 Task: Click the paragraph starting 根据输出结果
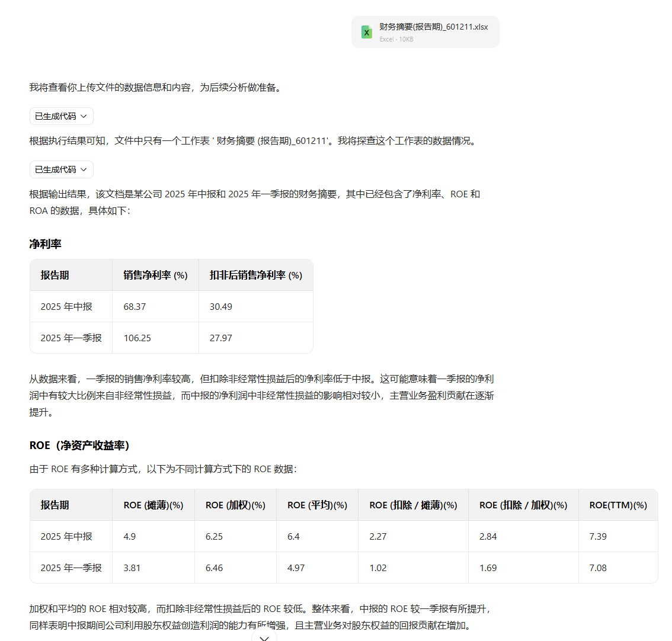pyautogui.click(x=255, y=202)
